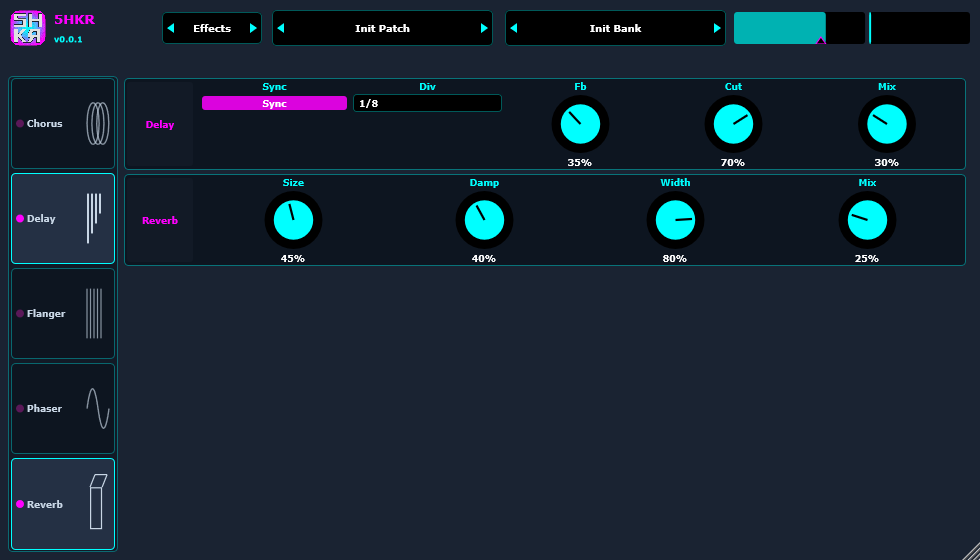Select the Delay effect tab
980x560 pixels.
point(63,219)
